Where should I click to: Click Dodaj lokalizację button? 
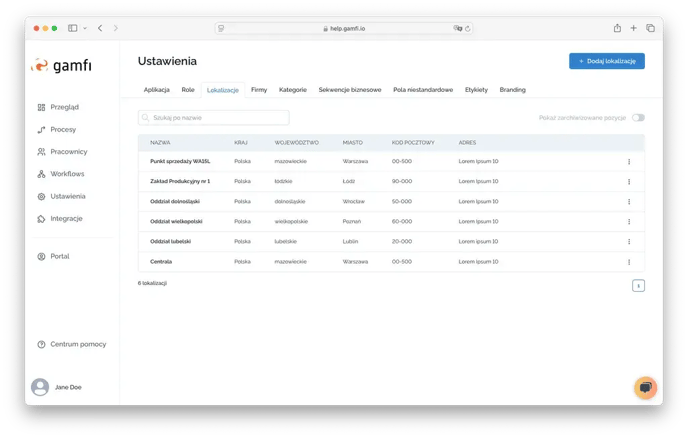click(x=606, y=61)
